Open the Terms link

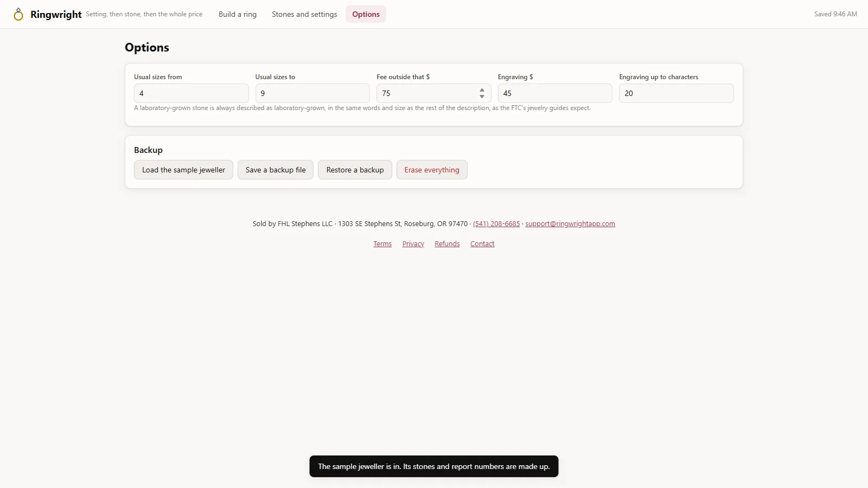click(382, 244)
